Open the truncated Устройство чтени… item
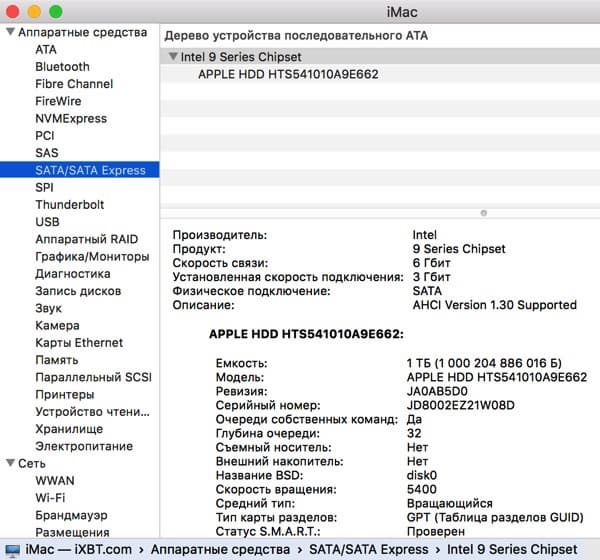The height and width of the screenshot is (560, 600). point(93,411)
